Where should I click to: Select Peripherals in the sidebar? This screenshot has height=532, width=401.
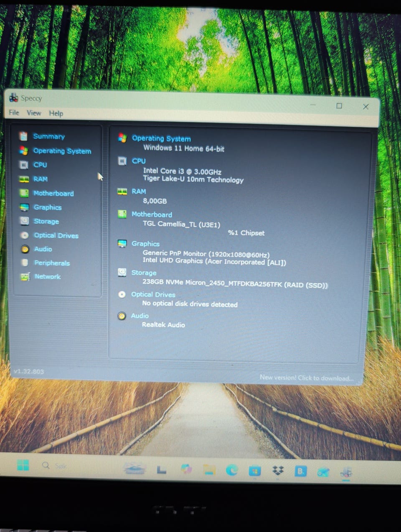click(52, 263)
